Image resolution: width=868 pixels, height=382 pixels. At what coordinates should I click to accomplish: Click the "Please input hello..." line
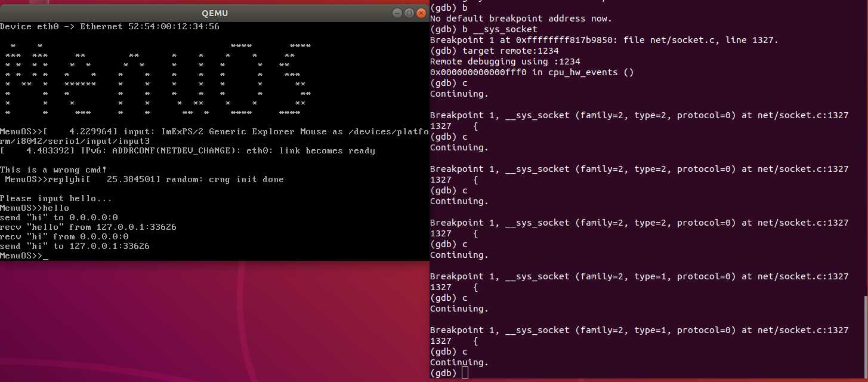click(x=56, y=198)
